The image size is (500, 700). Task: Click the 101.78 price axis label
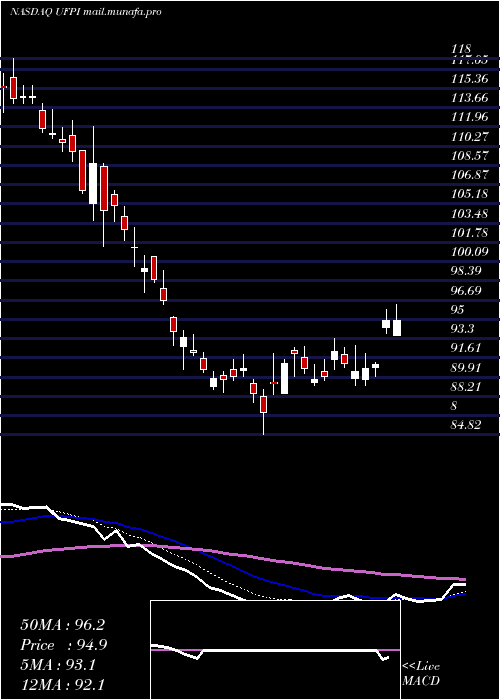(x=470, y=233)
